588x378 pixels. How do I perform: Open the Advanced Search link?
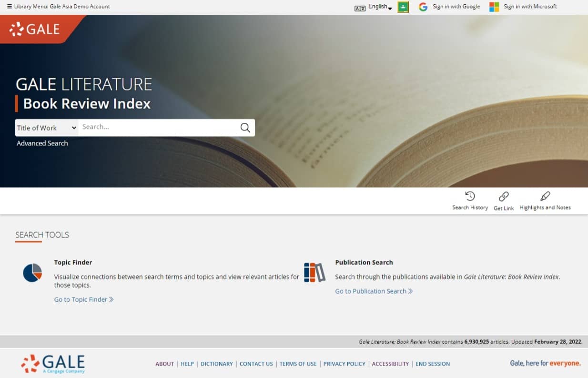(42, 143)
